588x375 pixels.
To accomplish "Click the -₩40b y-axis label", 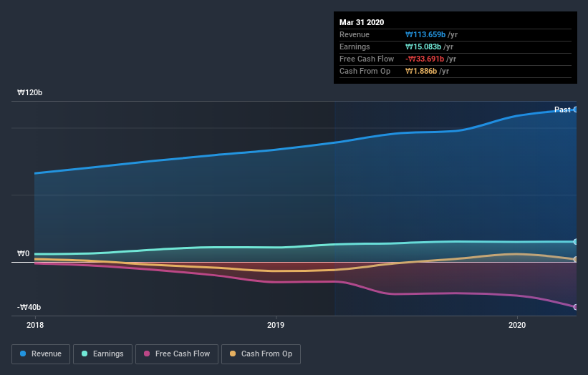I will pyautogui.click(x=29, y=307).
